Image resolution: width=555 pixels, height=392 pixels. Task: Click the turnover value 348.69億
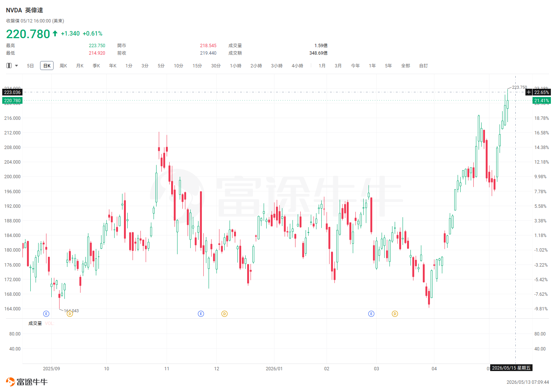[x=318, y=53]
